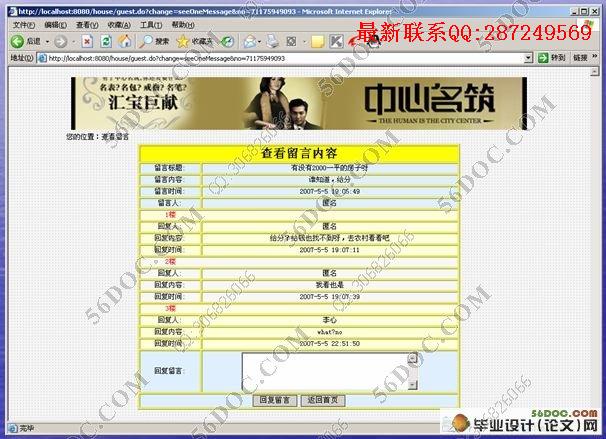Screen dimensions: 606x439
Task: Click the 回复留言 submit button
Action: [275, 400]
